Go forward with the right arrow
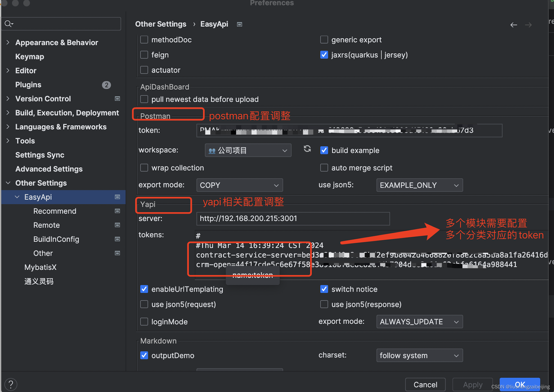554x392 pixels. (528, 25)
